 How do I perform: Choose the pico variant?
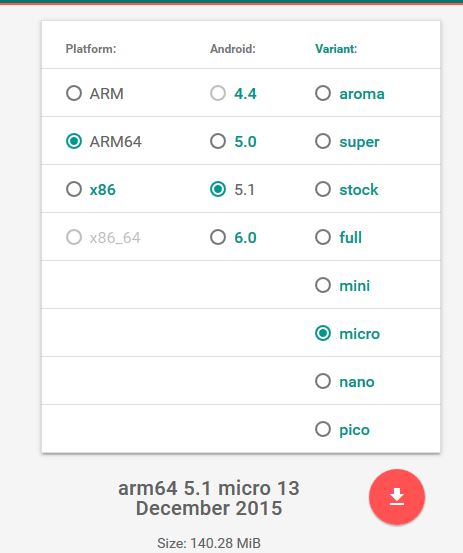[x=323, y=429]
